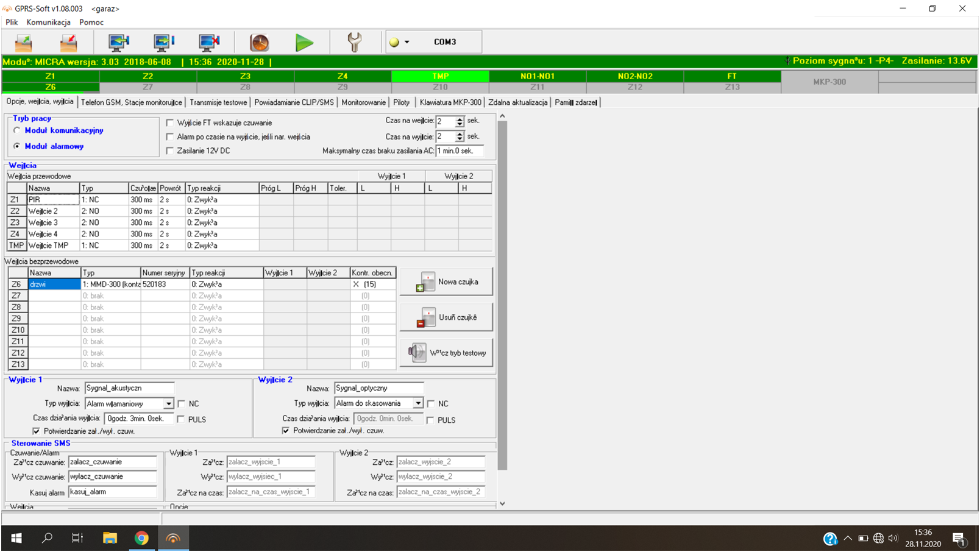Image resolution: width=980 pixels, height=552 pixels.
Task: Toggle NC checkbox for Wyjście 1
Action: coord(182,404)
